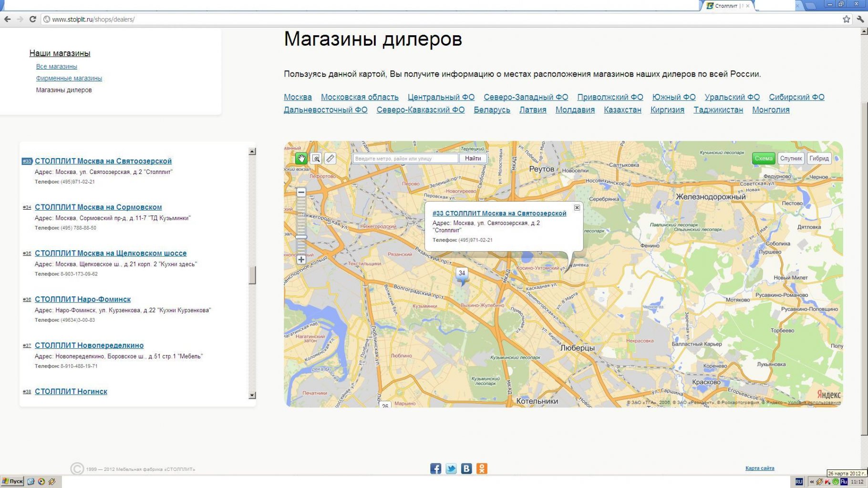Select the hand pan tool on map
The image size is (868, 488).
pyautogui.click(x=301, y=158)
